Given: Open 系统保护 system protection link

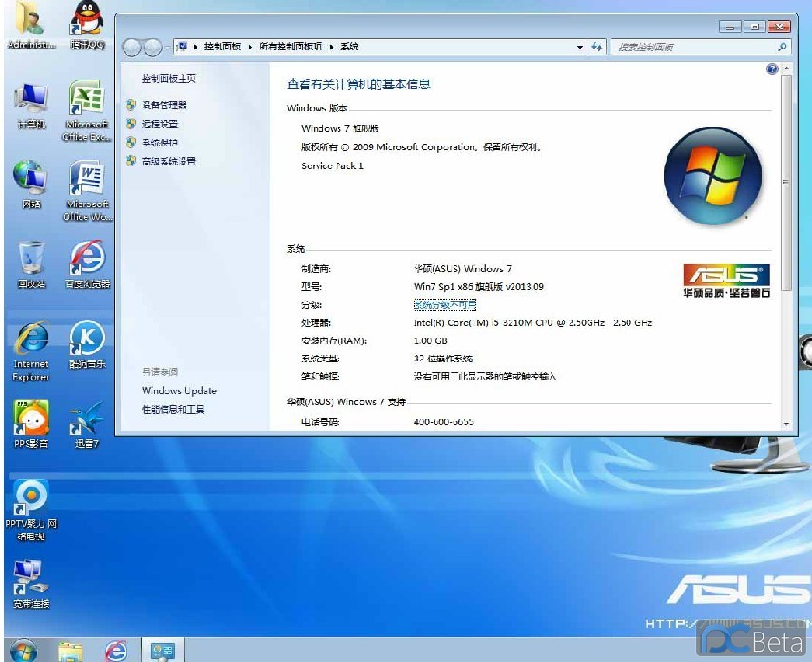Looking at the screenshot, I should 160,143.
